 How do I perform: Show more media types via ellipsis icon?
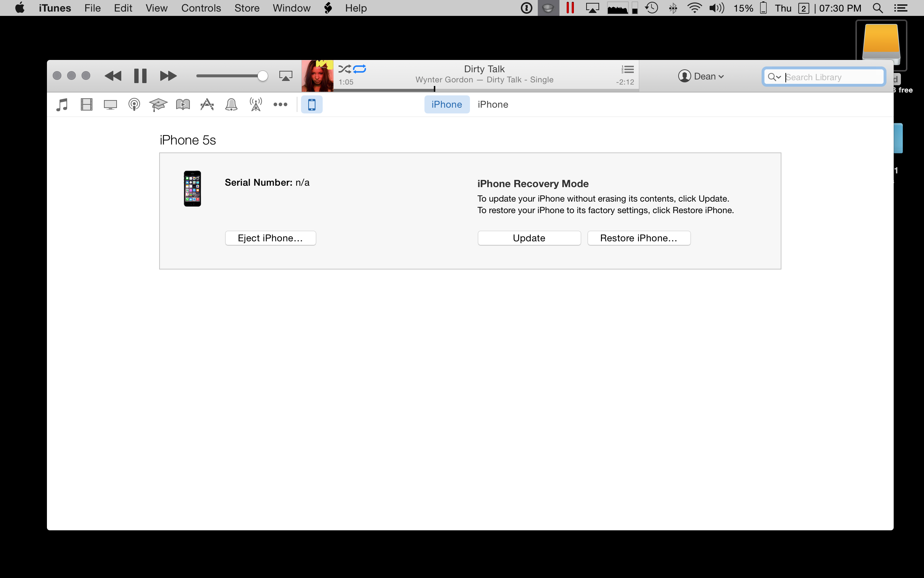point(280,104)
